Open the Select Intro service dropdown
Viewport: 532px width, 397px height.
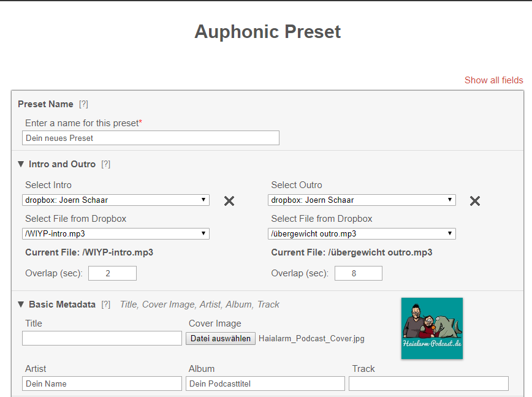pos(116,200)
